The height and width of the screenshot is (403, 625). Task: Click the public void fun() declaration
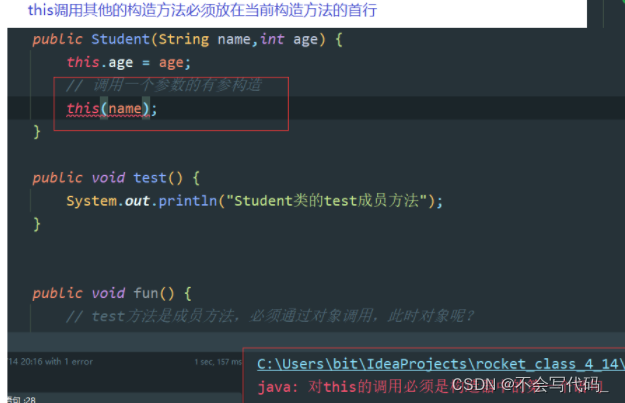(112, 294)
